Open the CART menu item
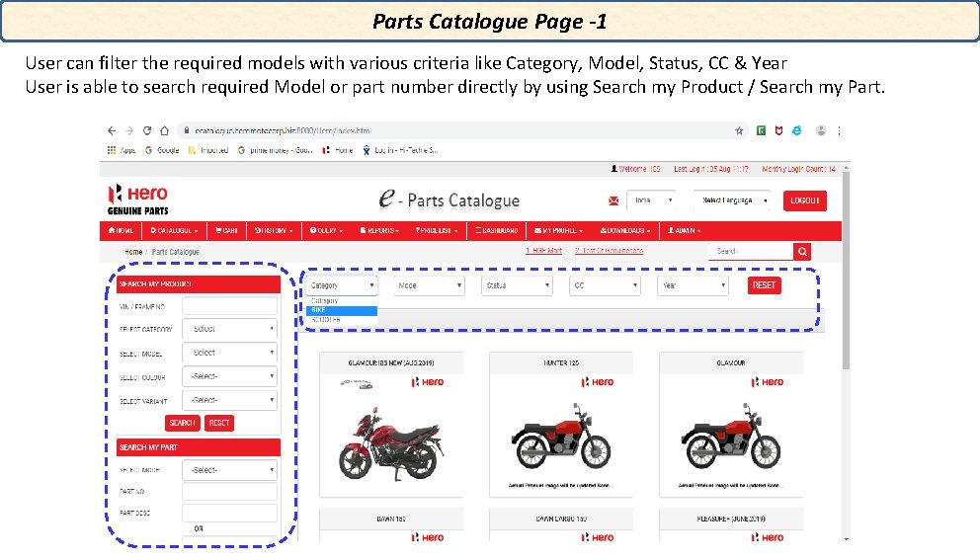Image resolution: width=980 pixels, height=560 pixels. [226, 231]
